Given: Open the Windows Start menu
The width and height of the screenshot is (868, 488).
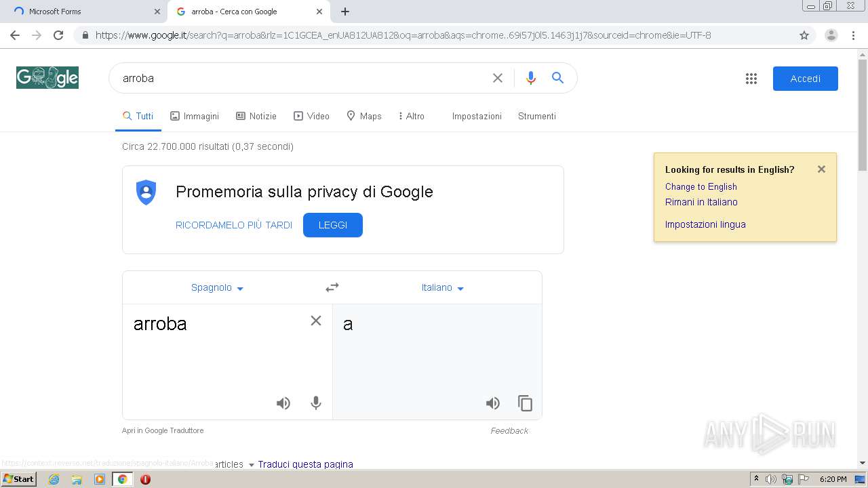Looking at the screenshot, I should tap(19, 479).
